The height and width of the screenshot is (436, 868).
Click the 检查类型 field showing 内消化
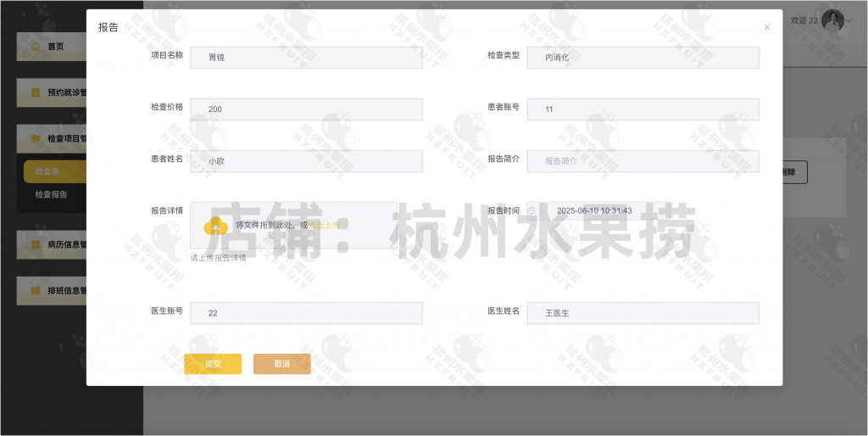pos(643,57)
